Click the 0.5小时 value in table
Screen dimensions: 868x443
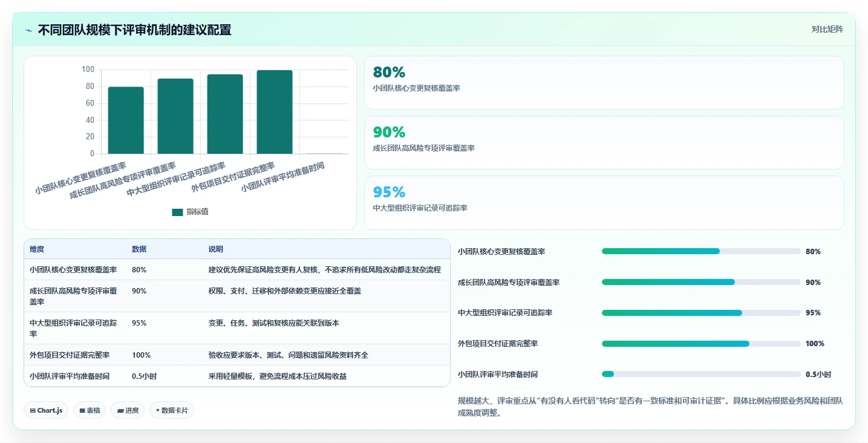pyautogui.click(x=144, y=376)
